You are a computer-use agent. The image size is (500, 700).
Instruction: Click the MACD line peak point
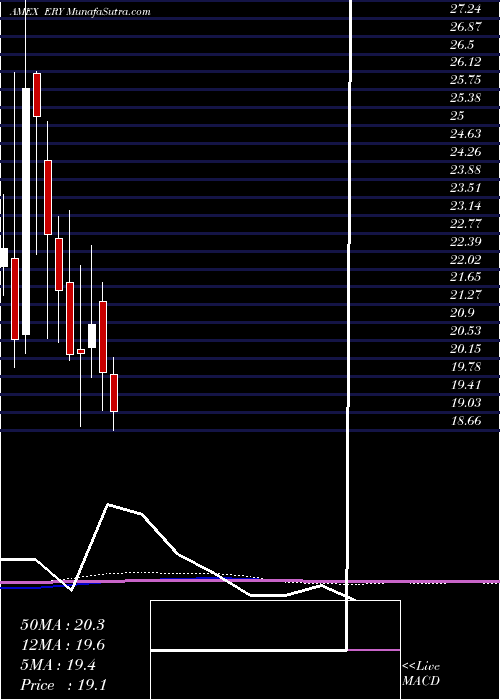pyautogui.click(x=108, y=505)
